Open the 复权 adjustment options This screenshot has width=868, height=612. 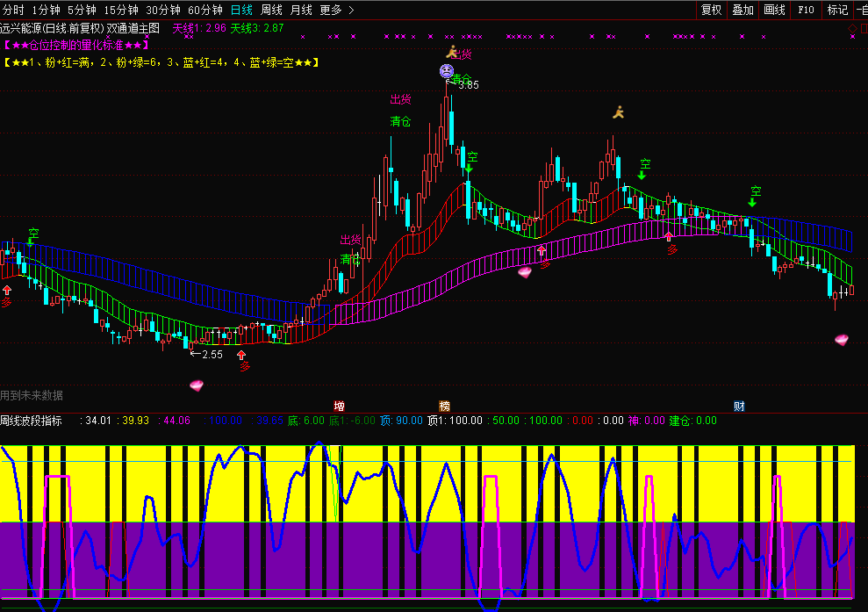[x=712, y=10]
